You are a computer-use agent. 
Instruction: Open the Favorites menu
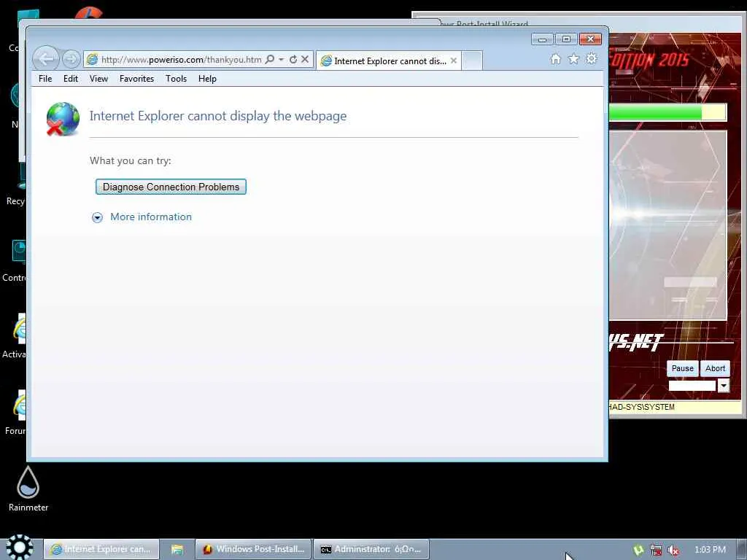point(136,79)
